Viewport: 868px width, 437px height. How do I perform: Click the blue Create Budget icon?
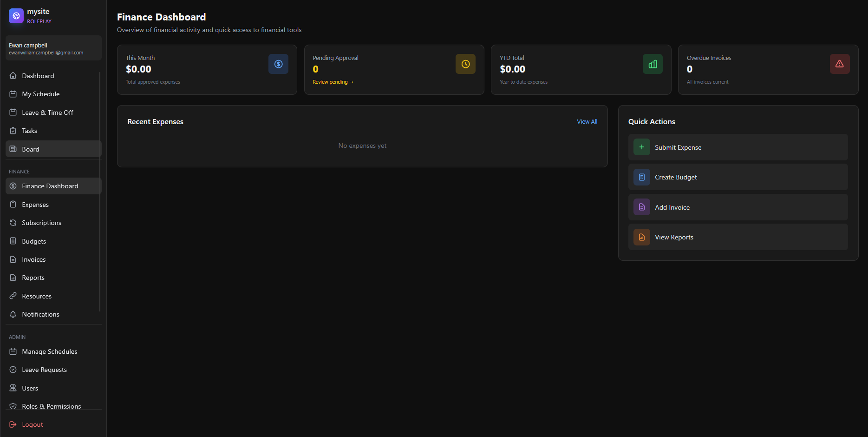tap(642, 177)
